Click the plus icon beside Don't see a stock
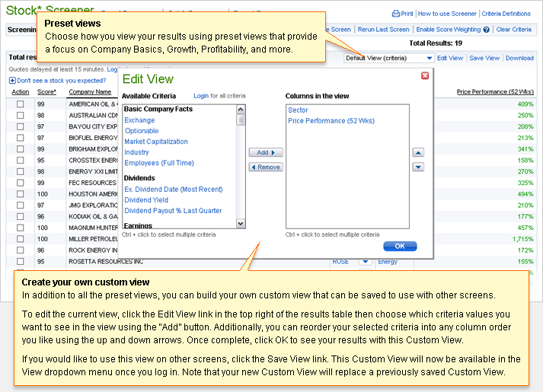The width and height of the screenshot is (543, 392). click(x=12, y=80)
